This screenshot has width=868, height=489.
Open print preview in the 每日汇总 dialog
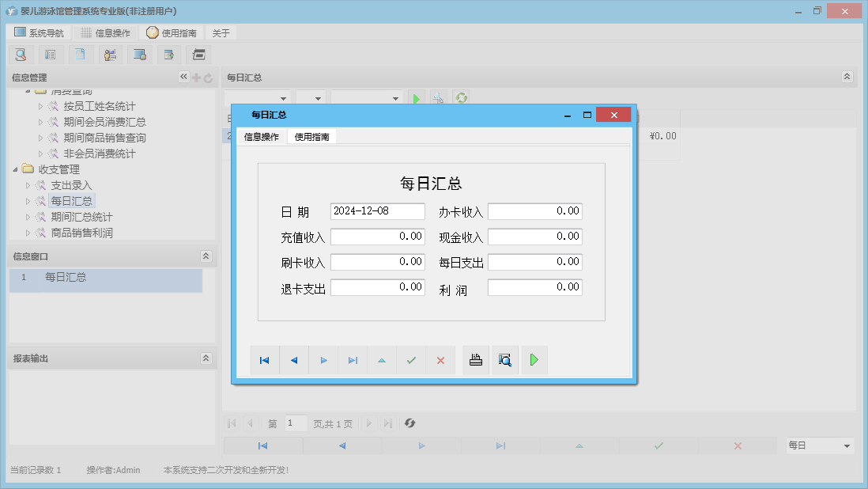point(504,360)
